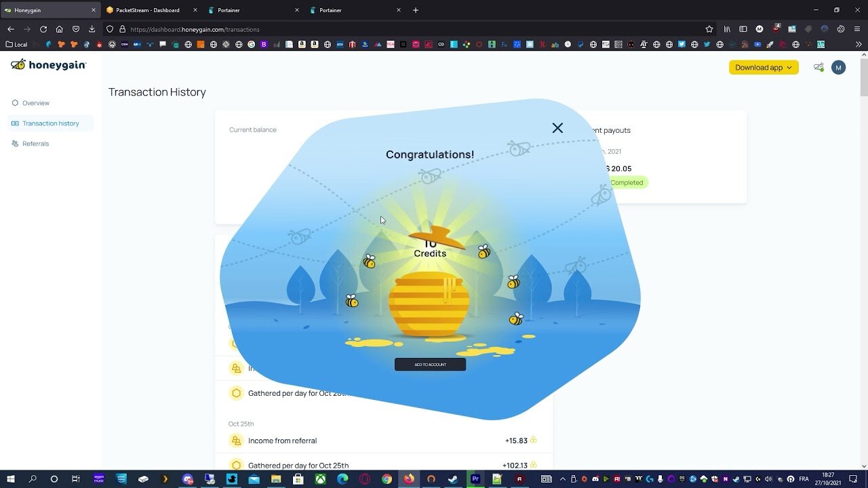Show hidden system tray icons
This screenshot has height=488, width=868.
[562, 479]
